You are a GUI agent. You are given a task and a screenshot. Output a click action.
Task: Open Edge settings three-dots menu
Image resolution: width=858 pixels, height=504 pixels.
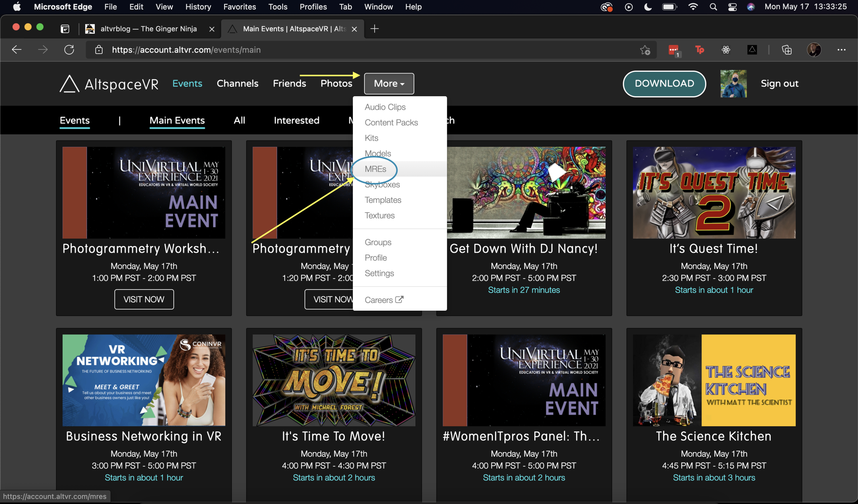tap(841, 50)
